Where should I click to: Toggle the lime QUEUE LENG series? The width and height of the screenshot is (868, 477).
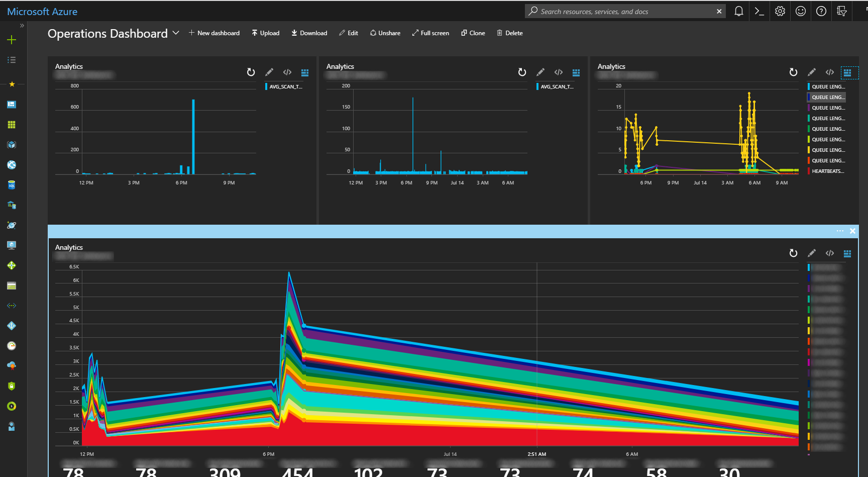(826, 140)
